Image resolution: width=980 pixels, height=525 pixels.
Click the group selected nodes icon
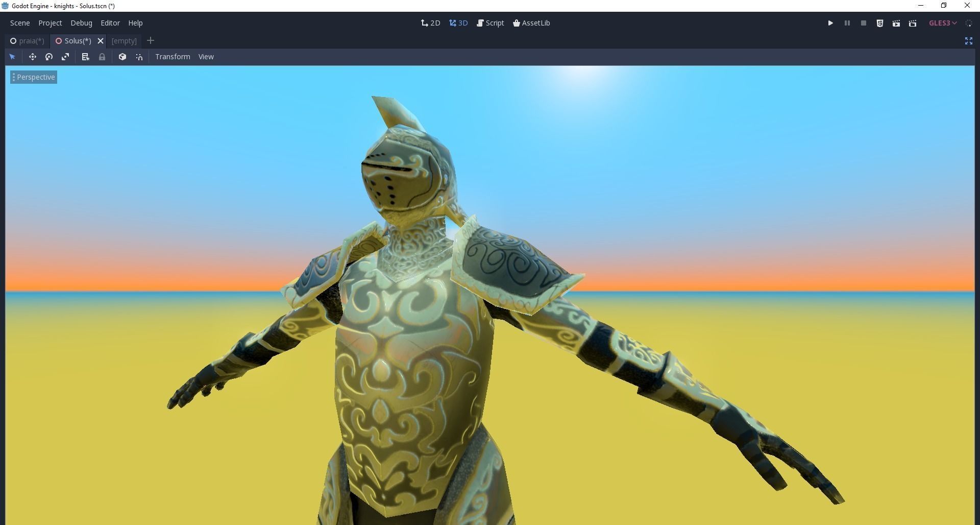point(122,57)
